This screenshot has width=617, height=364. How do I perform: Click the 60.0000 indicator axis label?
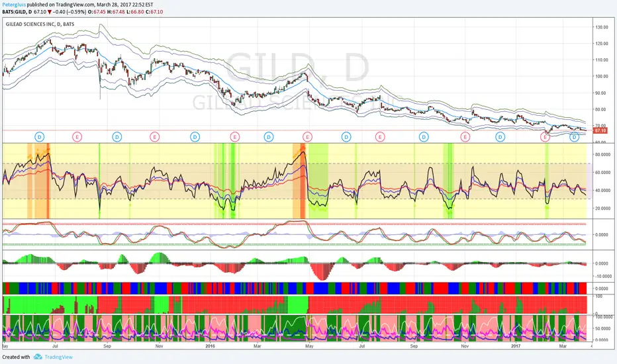tap(602, 172)
